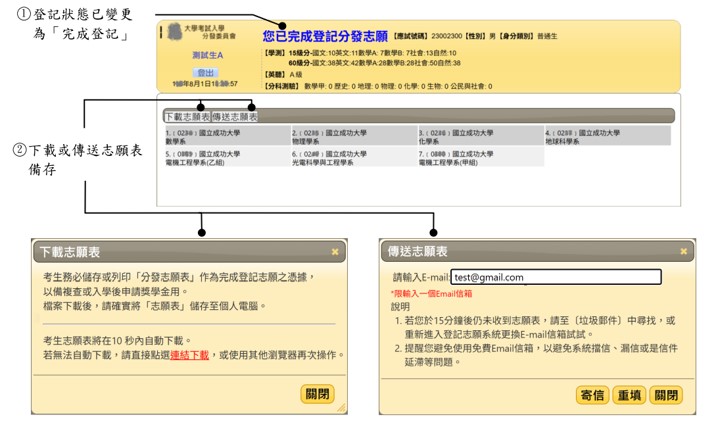Click the 連結下載 red link

(190, 355)
